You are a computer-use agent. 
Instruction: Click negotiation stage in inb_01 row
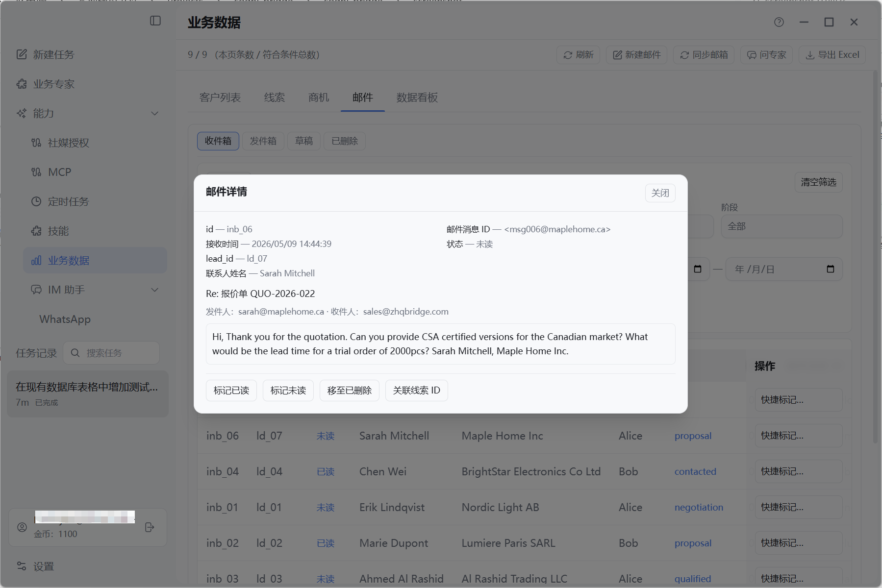[x=699, y=507]
